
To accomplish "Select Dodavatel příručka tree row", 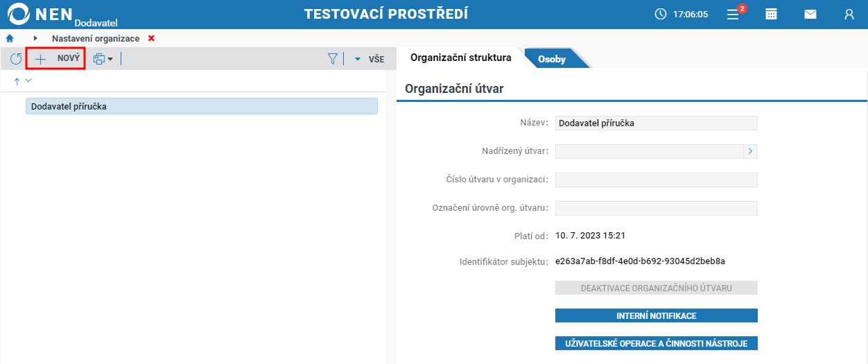I will click(202, 106).
